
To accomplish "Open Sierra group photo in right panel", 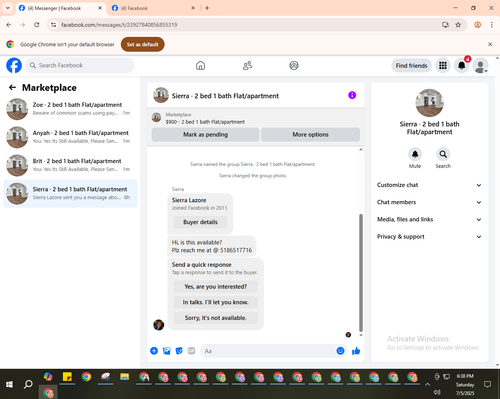I will tap(429, 103).
